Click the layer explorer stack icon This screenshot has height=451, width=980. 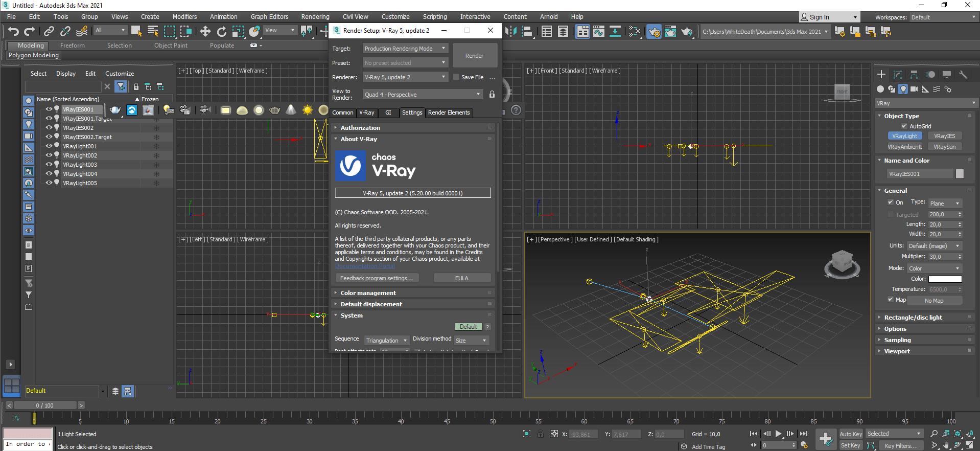click(115, 391)
